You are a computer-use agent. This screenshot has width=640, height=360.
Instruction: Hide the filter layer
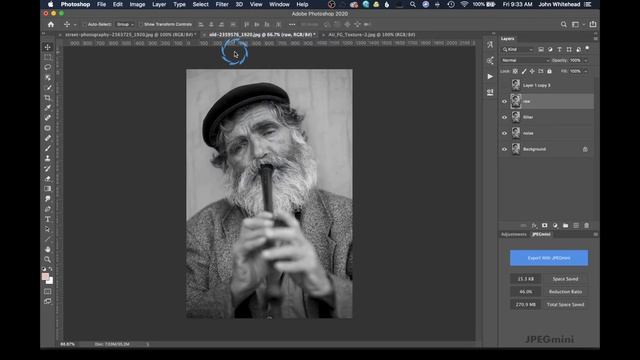tap(504, 117)
